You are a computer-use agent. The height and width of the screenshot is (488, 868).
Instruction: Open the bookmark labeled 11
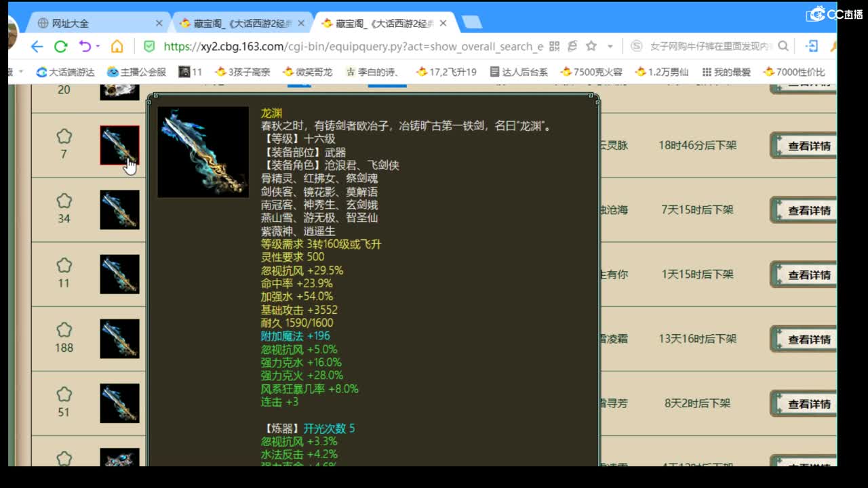[191, 71]
